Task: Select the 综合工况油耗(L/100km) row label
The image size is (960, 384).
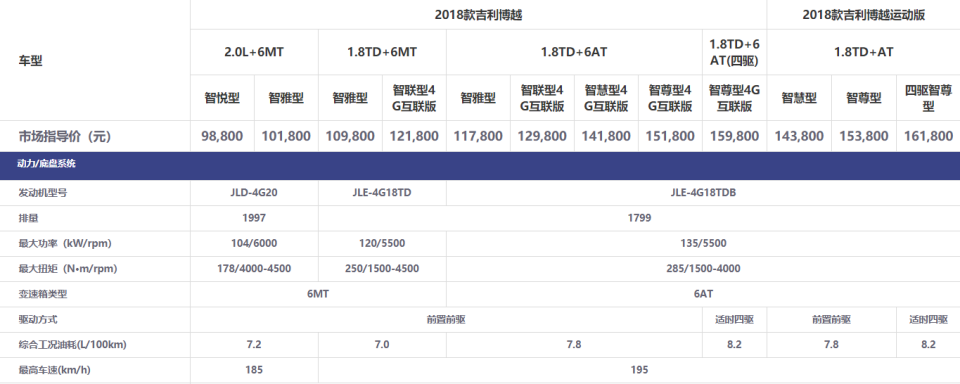Action: [x=73, y=345]
